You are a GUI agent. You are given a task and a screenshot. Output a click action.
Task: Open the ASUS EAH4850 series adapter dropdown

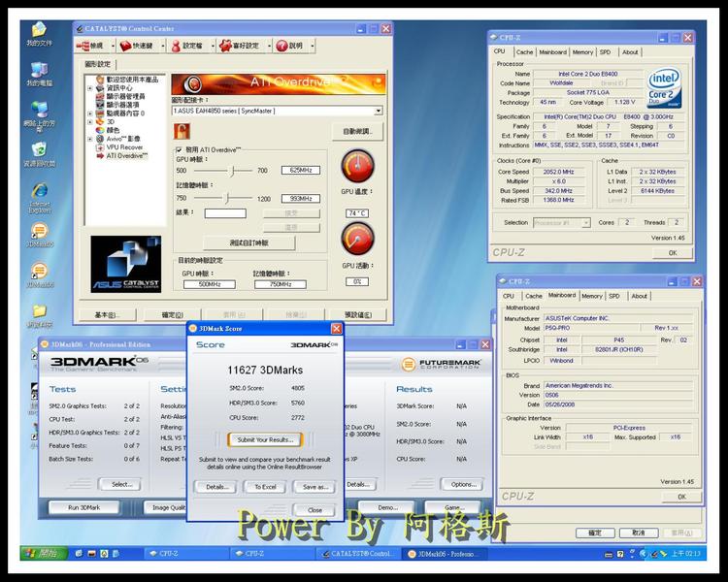coord(379,111)
